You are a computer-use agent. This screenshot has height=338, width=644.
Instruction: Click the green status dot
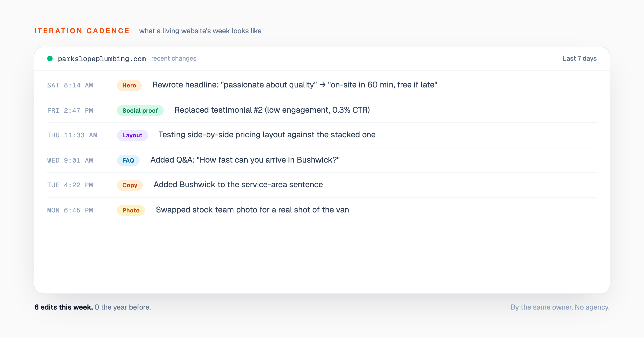pos(50,58)
